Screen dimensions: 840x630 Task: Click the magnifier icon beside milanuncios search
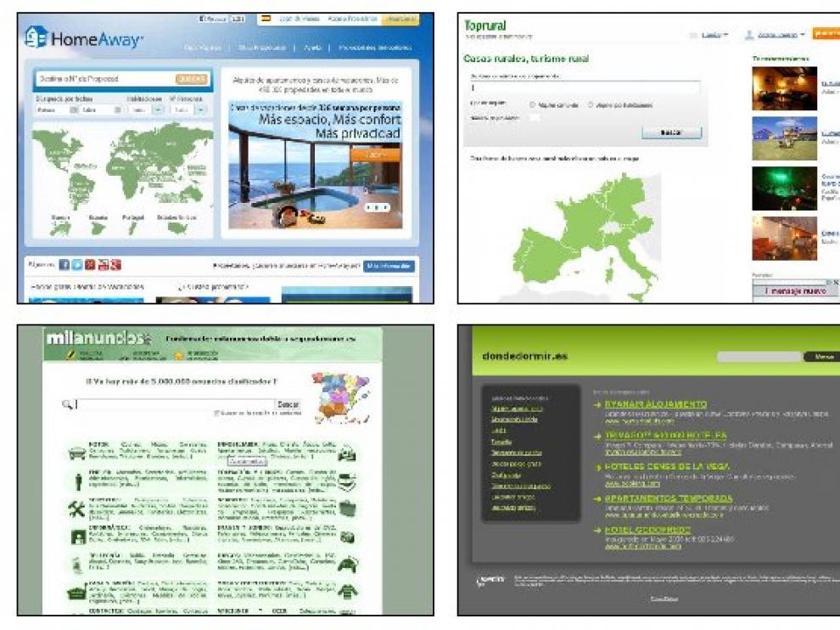pyautogui.click(x=67, y=404)
